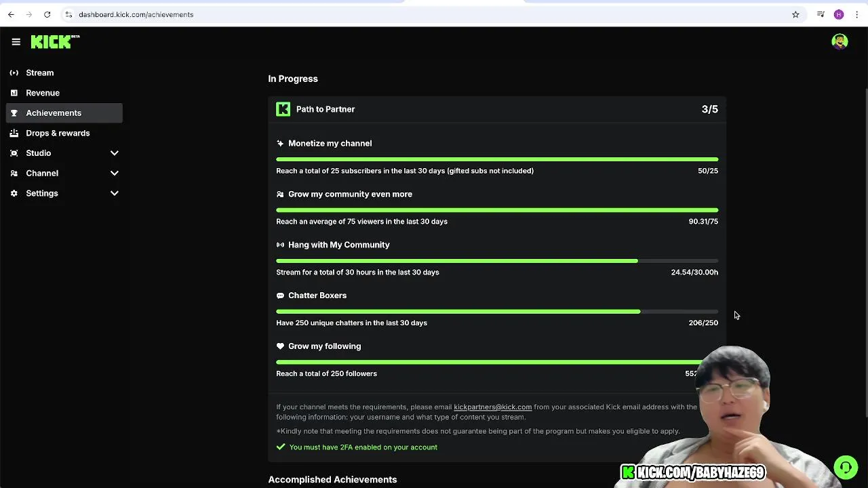Select the Settings sidebar label

[x=42, y=193]
